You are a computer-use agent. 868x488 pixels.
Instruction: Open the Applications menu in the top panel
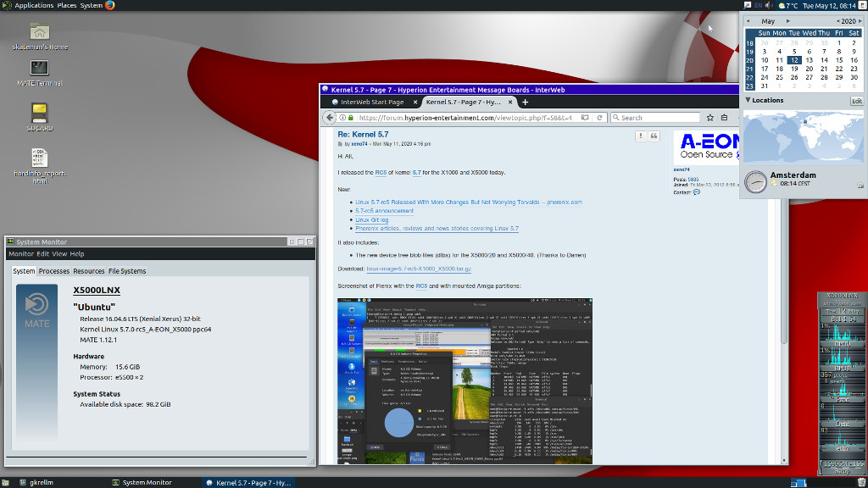pyautogui.click(x=34, y=6)
